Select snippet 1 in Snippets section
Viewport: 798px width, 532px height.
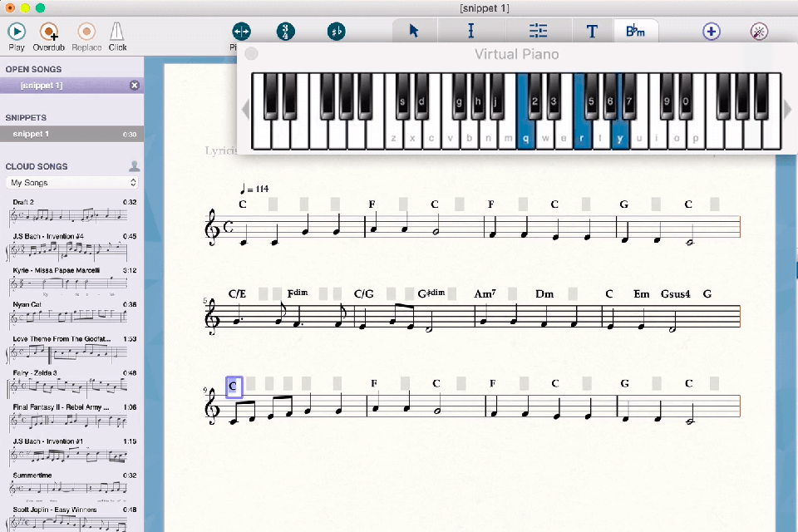tap(72, 134)
